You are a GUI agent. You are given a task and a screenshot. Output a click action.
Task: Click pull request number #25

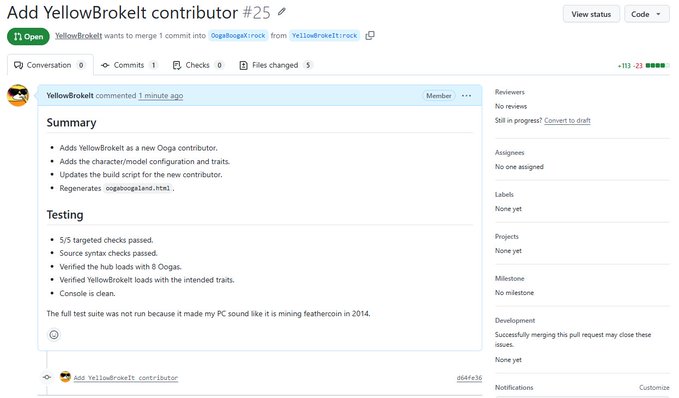(257, 13)
